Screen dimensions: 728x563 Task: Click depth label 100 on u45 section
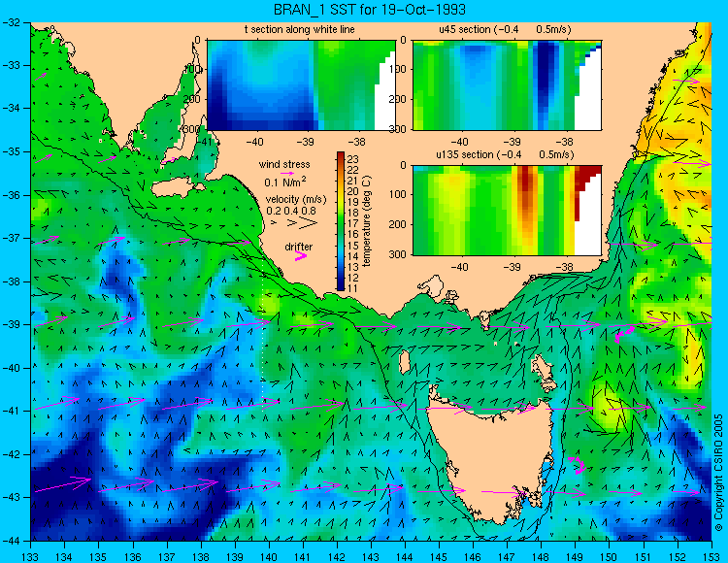(399, 69)
